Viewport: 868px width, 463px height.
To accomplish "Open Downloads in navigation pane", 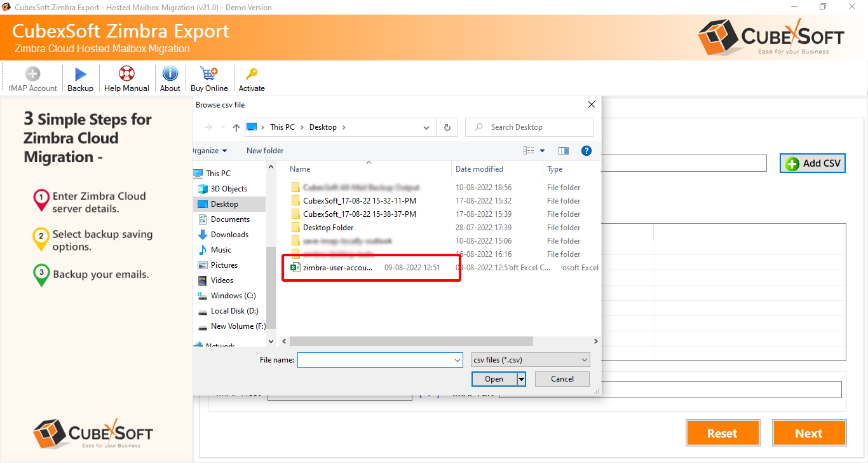I will (229, 235).
